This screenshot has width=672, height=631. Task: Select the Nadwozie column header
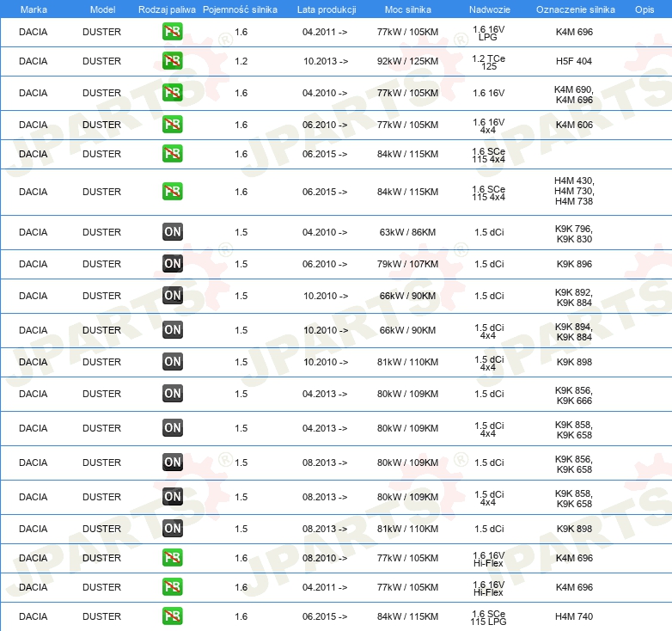(x=488, y=9)
